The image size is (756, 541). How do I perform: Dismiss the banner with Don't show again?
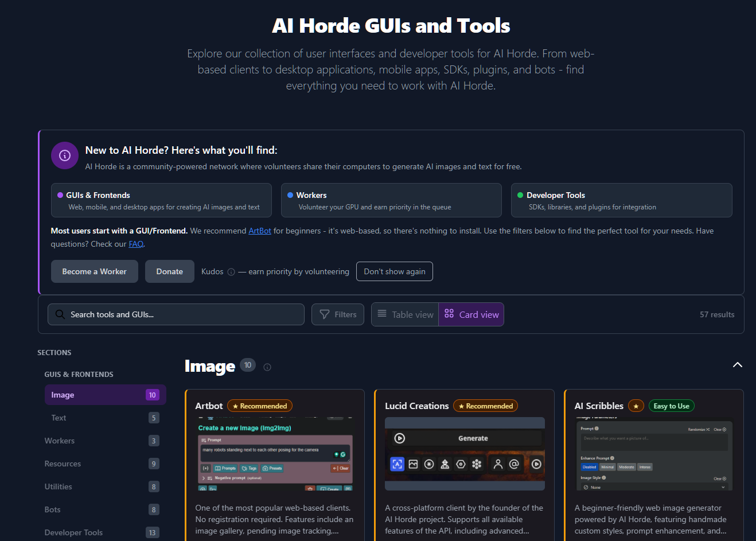point(395,271)
